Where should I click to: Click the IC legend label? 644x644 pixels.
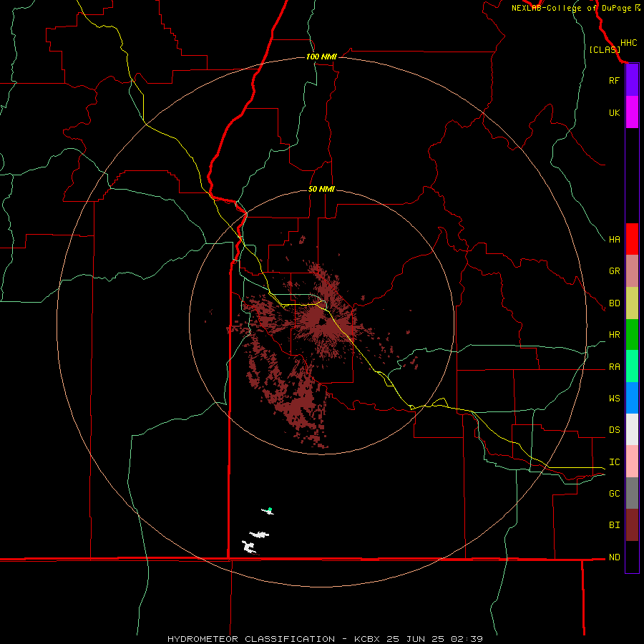[614, 462]
